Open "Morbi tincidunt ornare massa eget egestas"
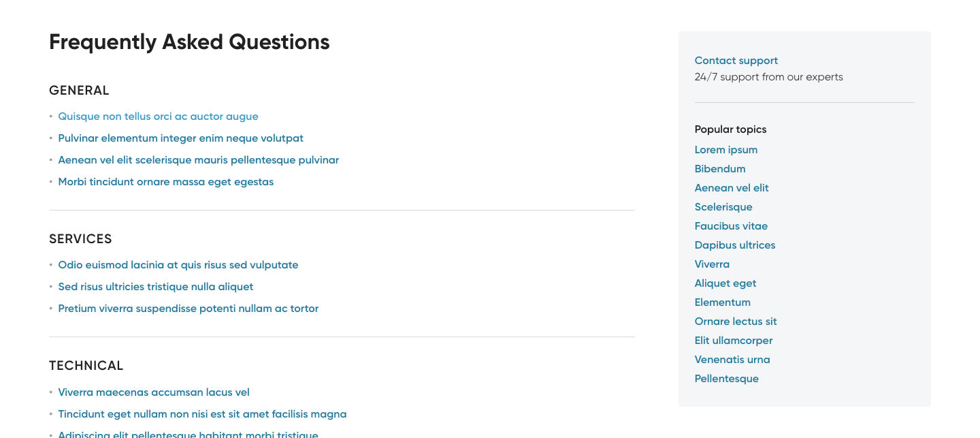980x438 pixels. (165, 182)
